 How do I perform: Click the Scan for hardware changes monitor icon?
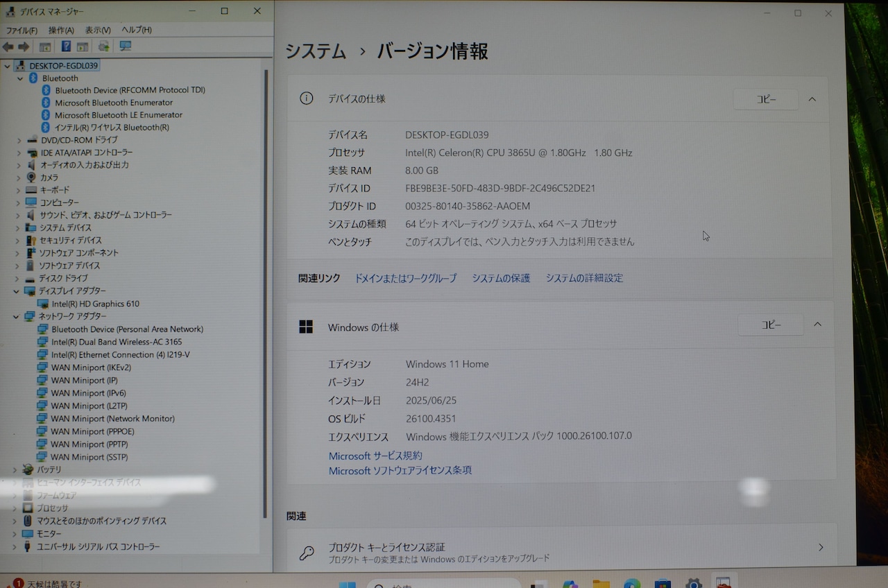126,46
